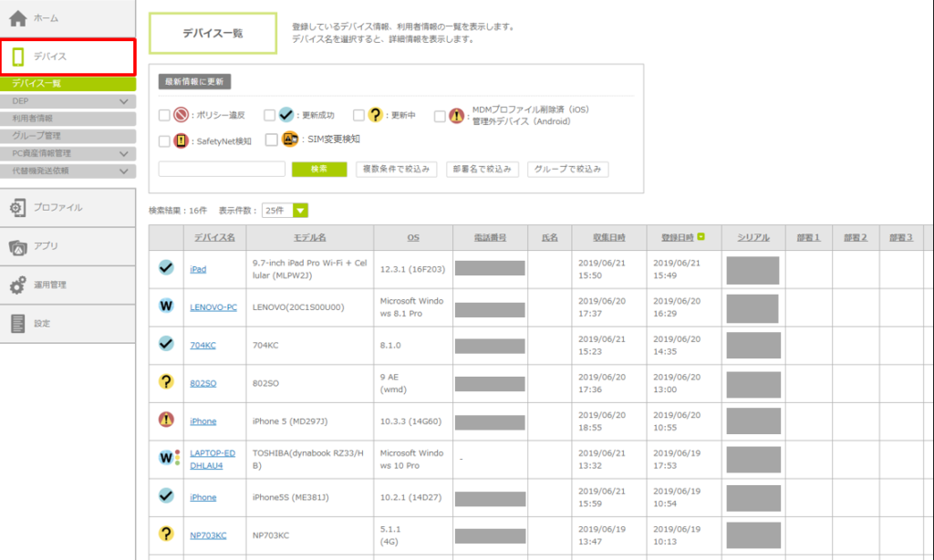
Task: Select デバイス一覧 in the sidebar menu
Action: 36,84
